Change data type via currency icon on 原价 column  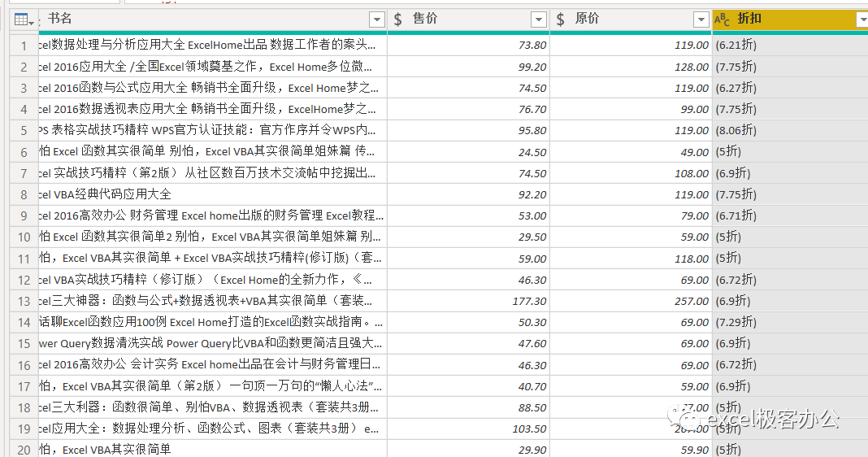click(560, 20)
